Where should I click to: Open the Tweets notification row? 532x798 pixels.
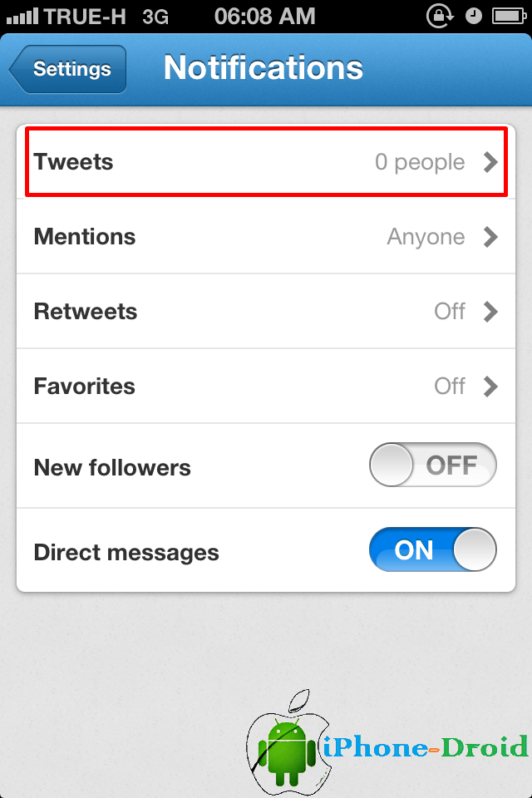click(x=266, y=162)
